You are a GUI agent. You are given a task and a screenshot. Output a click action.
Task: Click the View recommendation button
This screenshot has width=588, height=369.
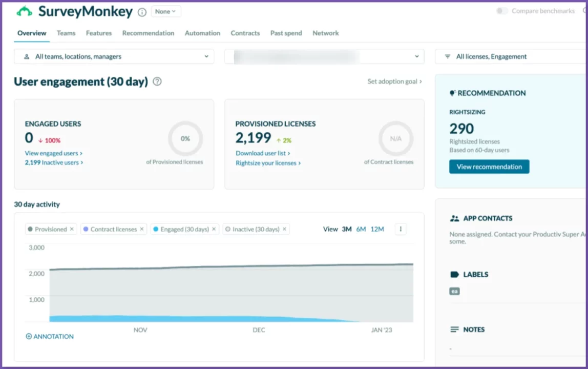click(489, 167)
